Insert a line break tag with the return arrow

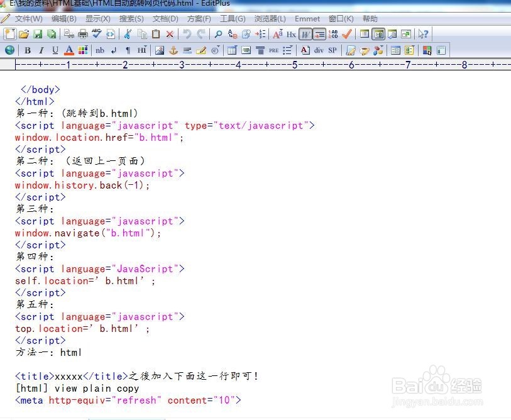point(114,50)
